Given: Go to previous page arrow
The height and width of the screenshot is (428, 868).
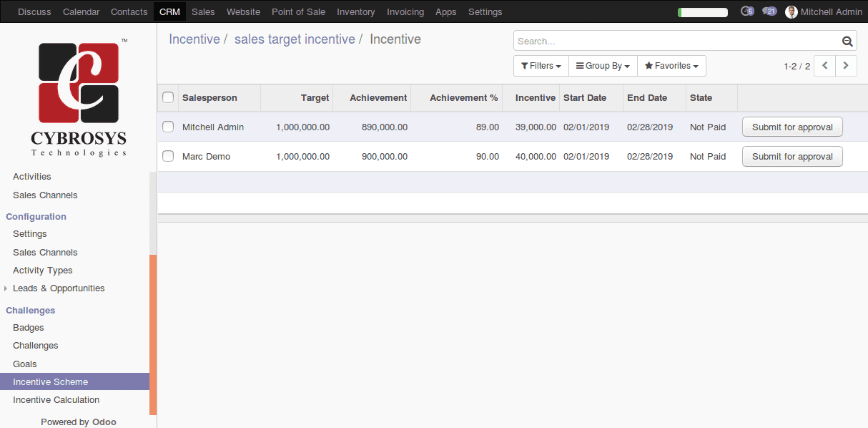Looking at the screenshot, I should 825,66.
